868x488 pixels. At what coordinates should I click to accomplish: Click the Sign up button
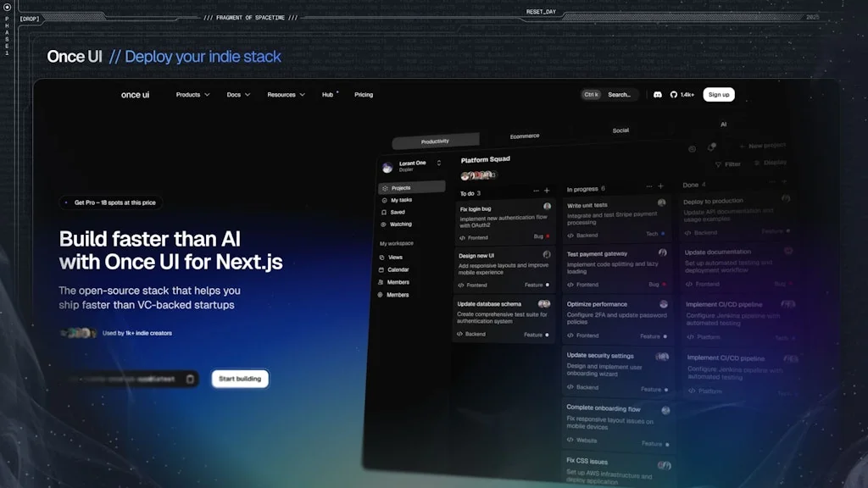[718, 94]
